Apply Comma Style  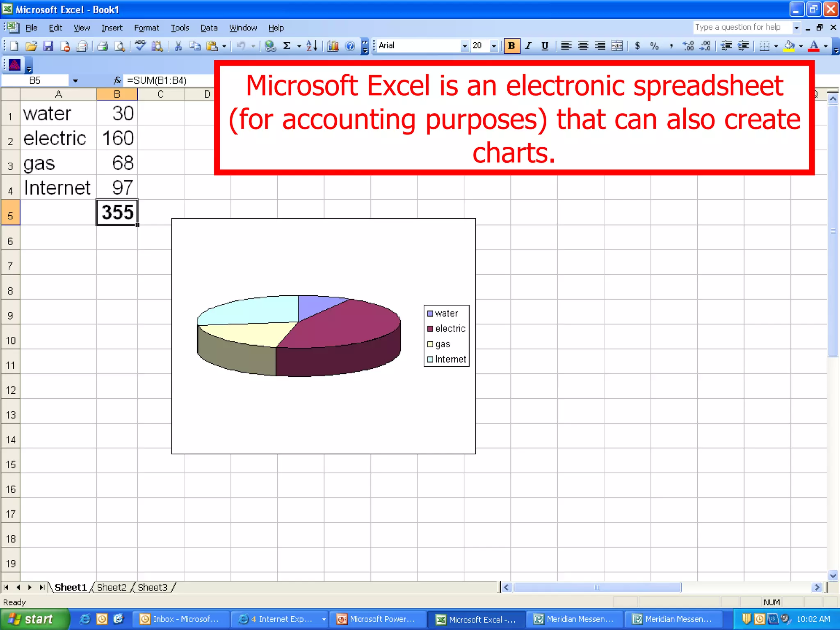[x=671, y=46]
